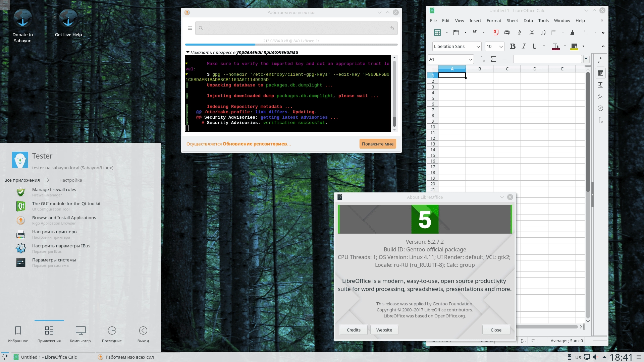
Task: Open the Function Wizard fx icon
Action: pyautogui.click(x=483, y=59)
